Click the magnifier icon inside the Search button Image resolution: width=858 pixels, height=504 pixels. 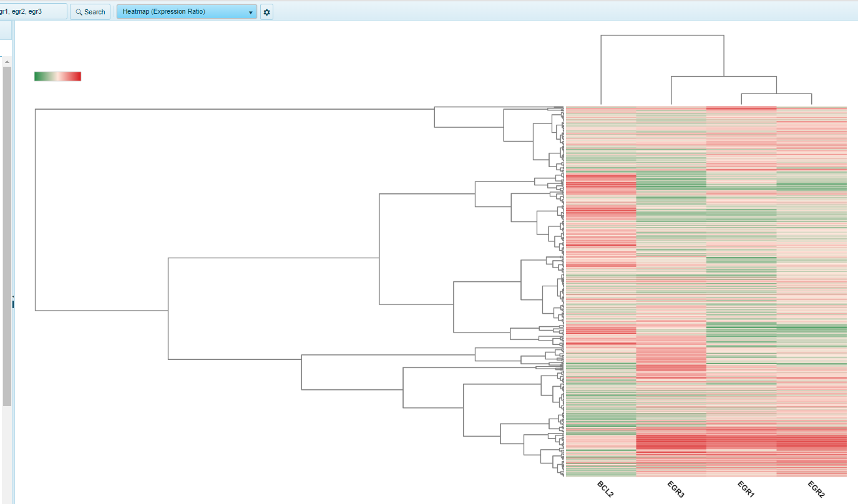[78, 11]
